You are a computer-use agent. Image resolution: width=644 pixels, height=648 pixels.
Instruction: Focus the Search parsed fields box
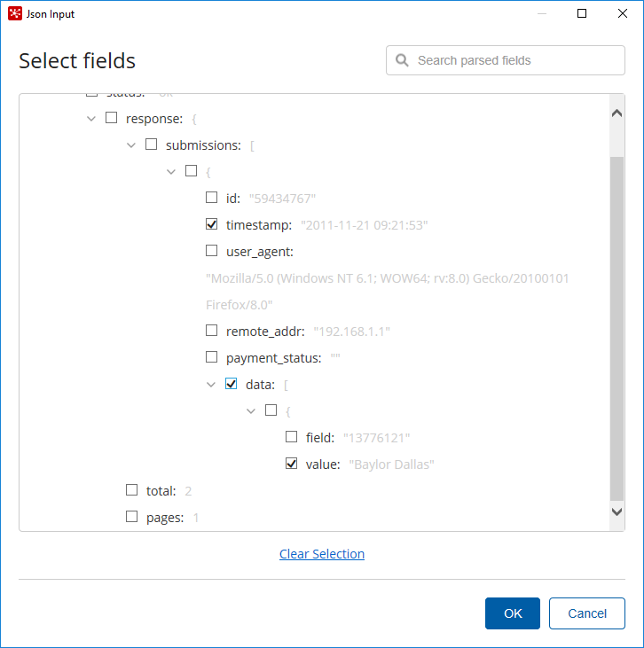[x=505, y=60]
